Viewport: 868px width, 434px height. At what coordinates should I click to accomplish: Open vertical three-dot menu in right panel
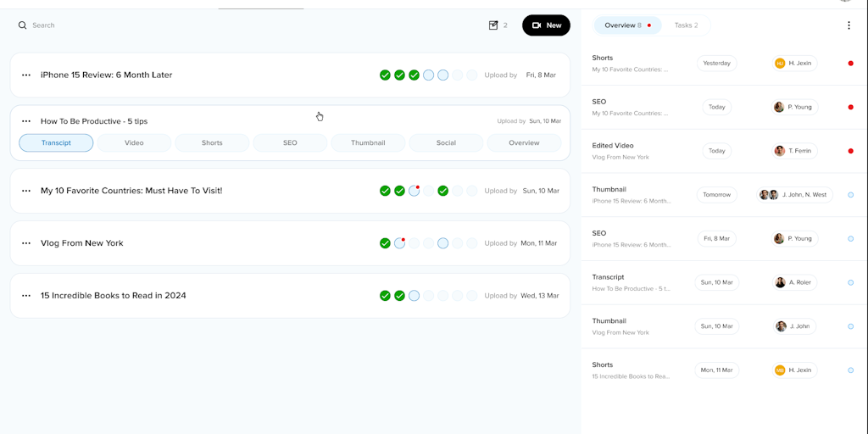click(x=849, y=25)
